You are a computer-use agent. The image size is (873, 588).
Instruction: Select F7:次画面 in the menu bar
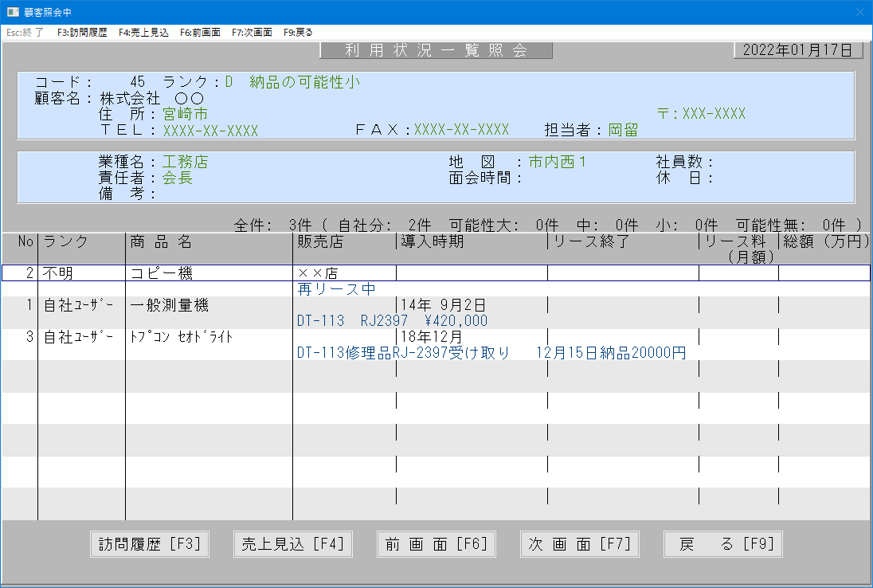[x=252, y=33]
